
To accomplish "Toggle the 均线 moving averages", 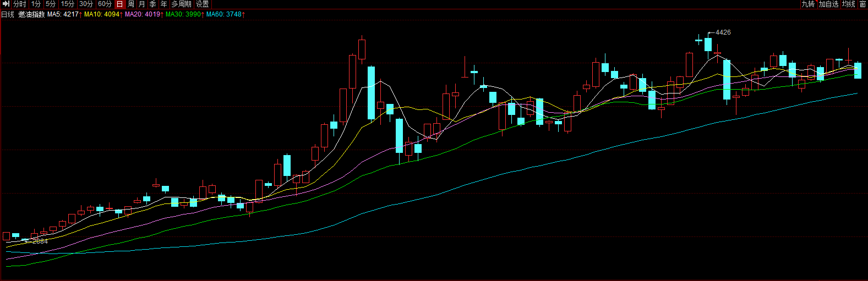I will (x=849, y=4).
